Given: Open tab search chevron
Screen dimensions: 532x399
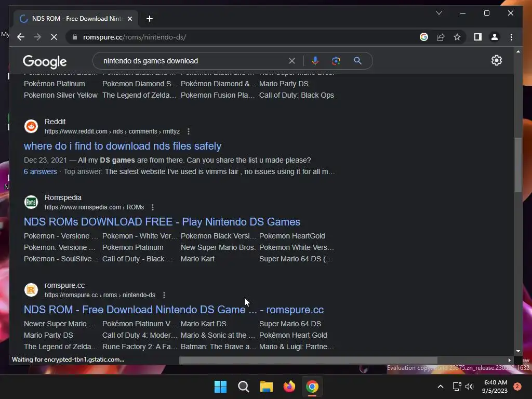Looking at the screenshot, I should point(438,13).
